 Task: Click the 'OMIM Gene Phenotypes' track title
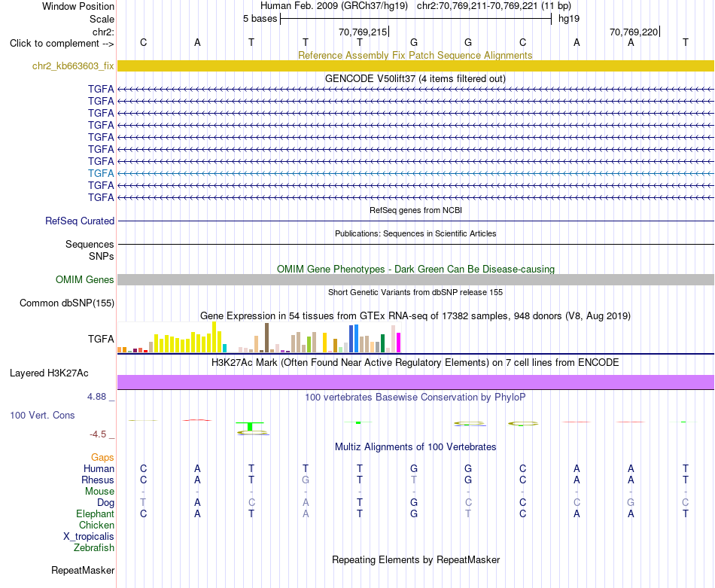415,269
